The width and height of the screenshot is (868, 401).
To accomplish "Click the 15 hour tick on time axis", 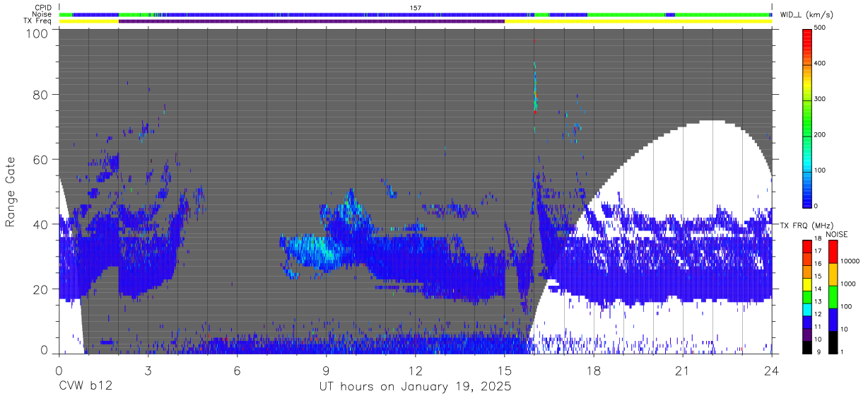I will (x=504, y=370).
